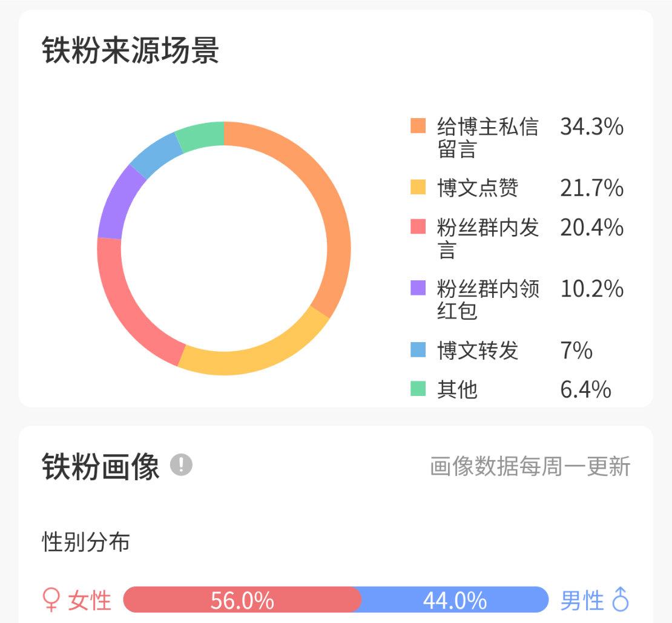
Task: Click the male symbol icon
Action: pyautogui.click(x=621, y=599)
